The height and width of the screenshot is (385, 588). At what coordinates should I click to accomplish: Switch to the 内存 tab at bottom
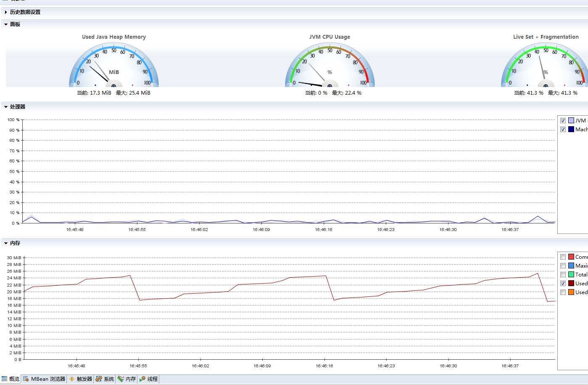click(x=127, y=379)
